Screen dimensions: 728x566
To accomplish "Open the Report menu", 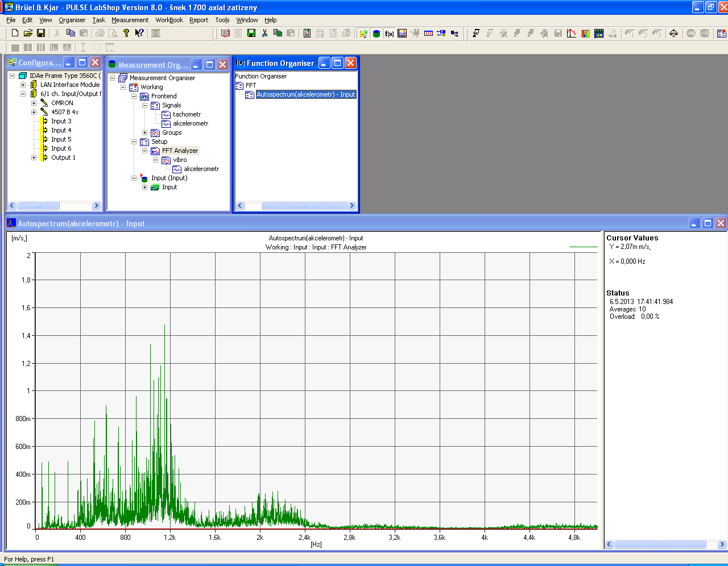I will [199, 20].
